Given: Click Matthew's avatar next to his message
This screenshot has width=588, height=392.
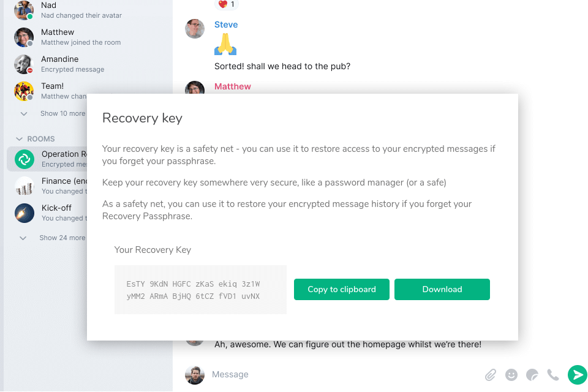Looking at the screenshot, I should click(195, 91).
